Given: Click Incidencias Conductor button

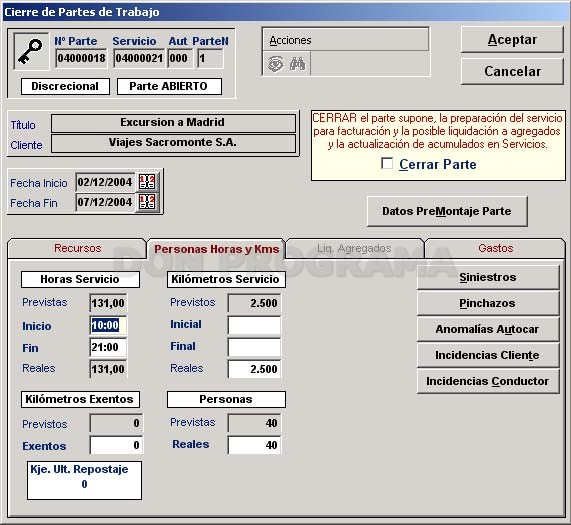Looking at the screenshot, I should (488, 381).
